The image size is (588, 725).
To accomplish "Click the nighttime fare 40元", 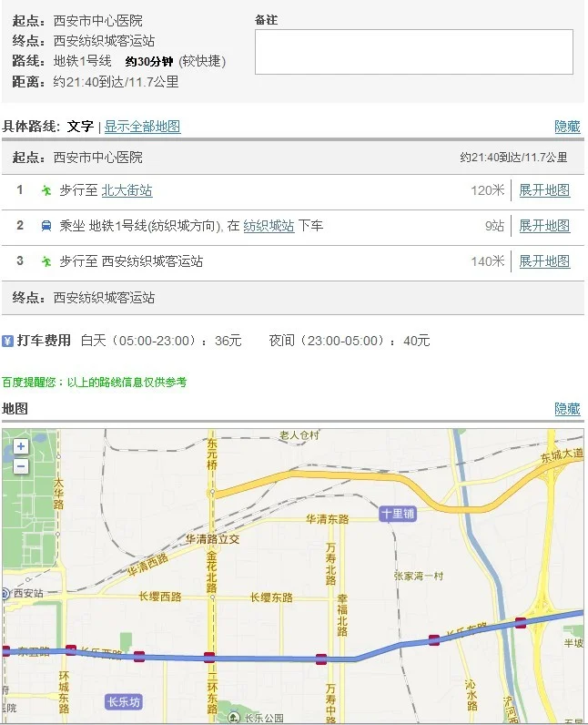I will pyautogui.click(x=417, y=341).
